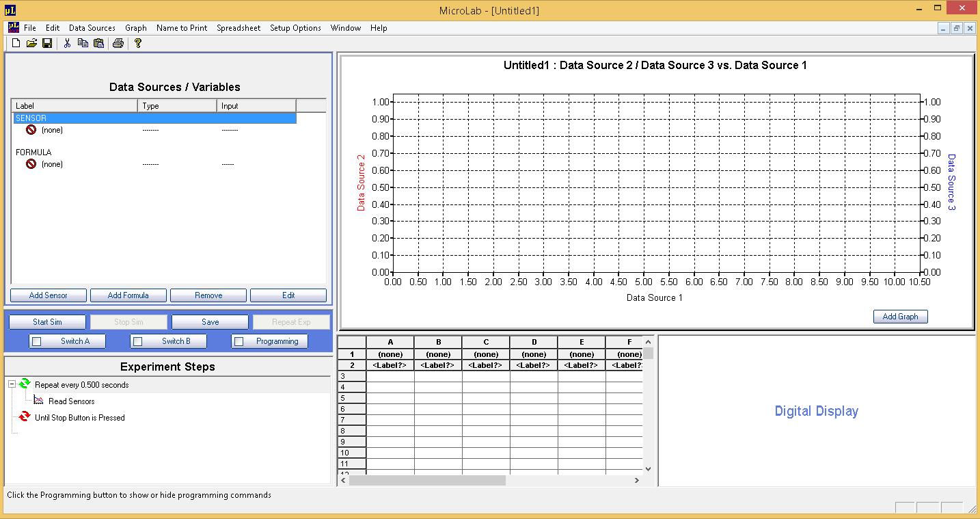Open the Window menu
This screenshot has width=980, height=519.
[x=346, y=28]
